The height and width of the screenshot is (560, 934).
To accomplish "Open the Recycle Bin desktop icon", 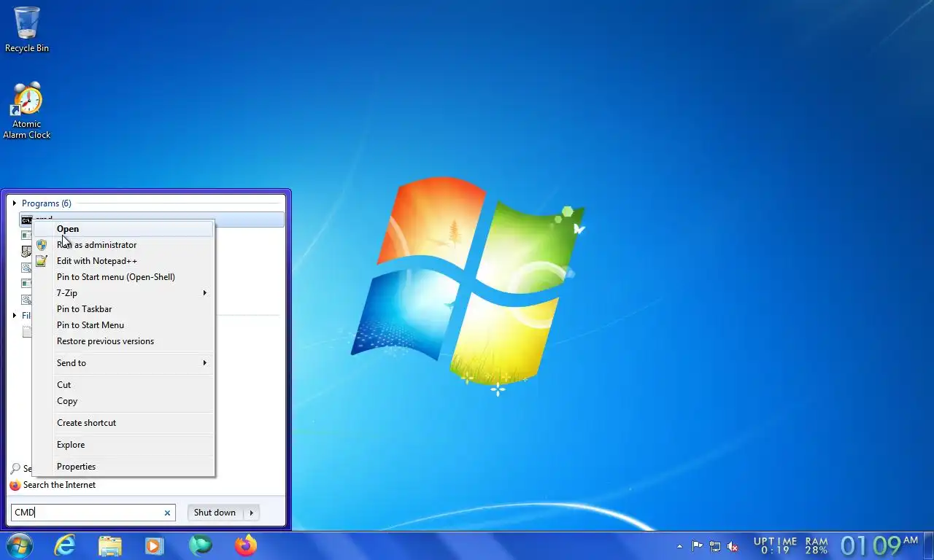I will [27, 29].
